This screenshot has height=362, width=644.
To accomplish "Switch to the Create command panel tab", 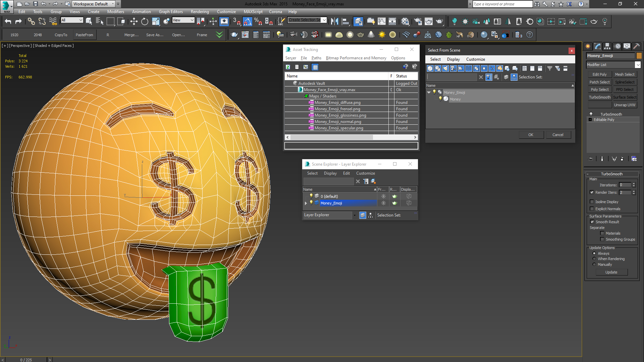I will pyautogui.click(x=588, y=46).
